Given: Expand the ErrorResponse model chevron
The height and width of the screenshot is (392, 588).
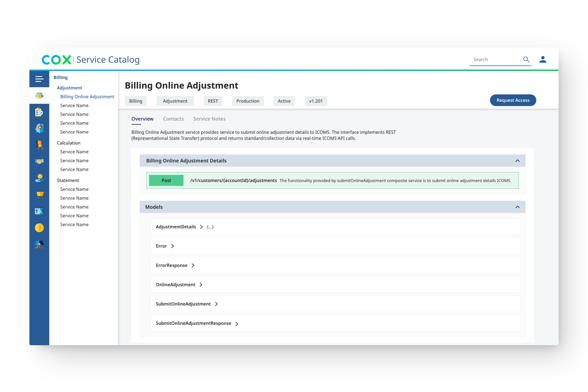Looking at the screenshot, I should pyautogui.click(x=193, y=266).
